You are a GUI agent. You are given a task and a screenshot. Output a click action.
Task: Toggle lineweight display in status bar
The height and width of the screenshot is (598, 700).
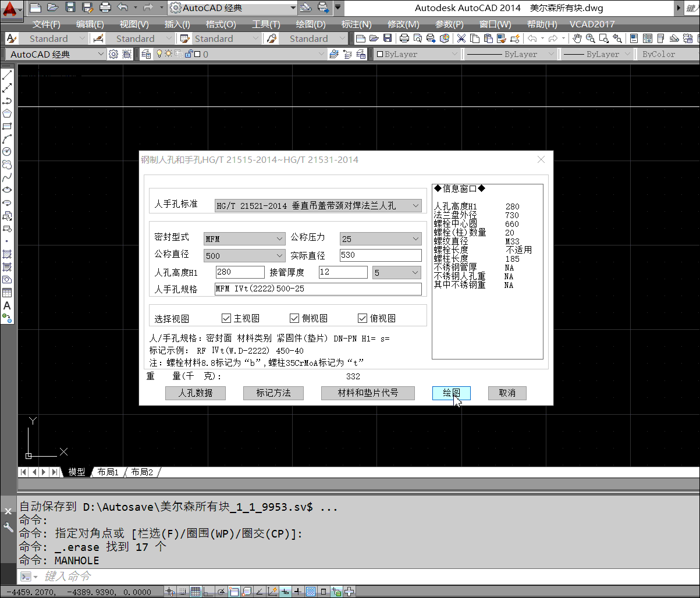298,592
